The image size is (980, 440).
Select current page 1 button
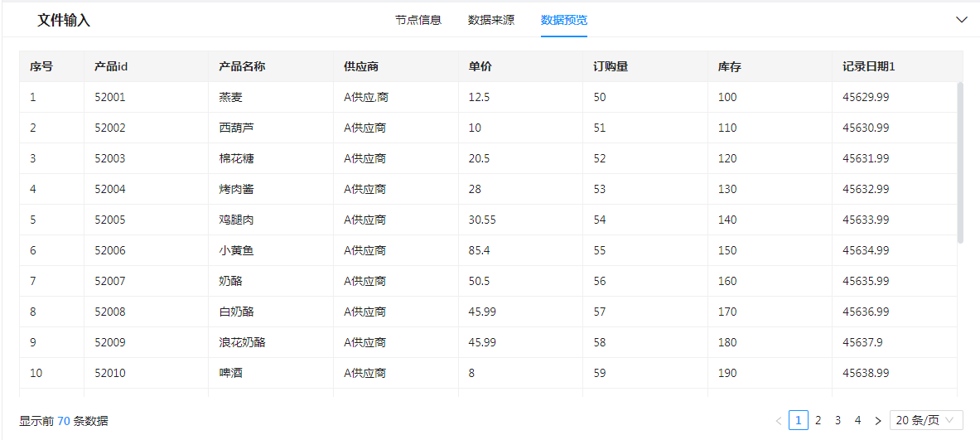[x=799, y=420]
